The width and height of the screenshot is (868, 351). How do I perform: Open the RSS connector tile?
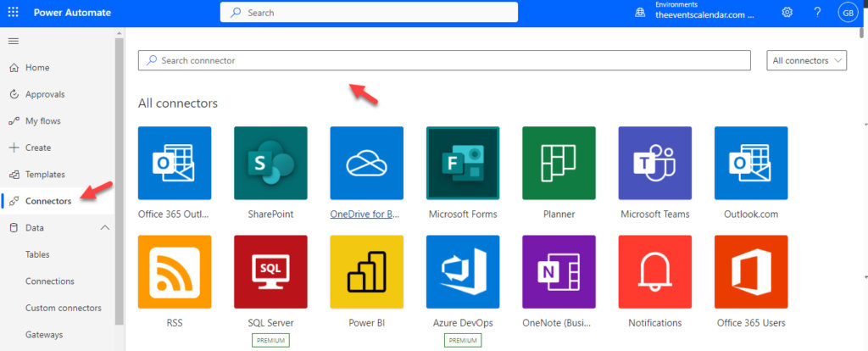coord(175,271)
